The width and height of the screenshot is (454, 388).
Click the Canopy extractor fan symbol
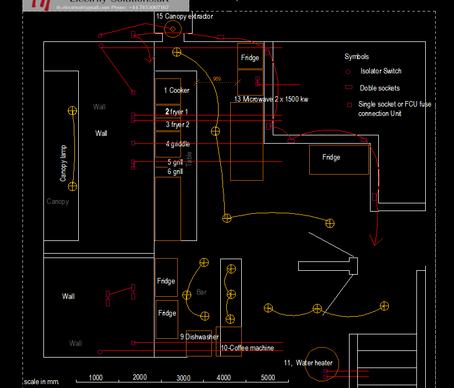point(173,29)
